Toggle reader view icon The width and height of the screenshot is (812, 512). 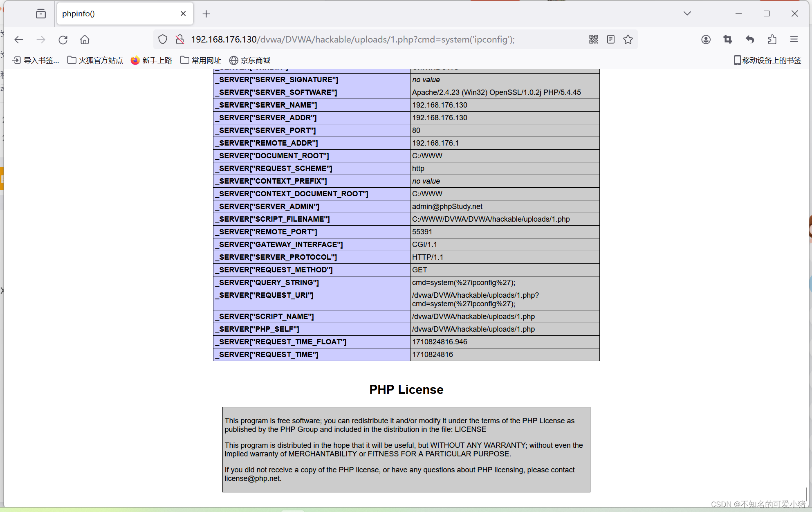coord(611,39)
